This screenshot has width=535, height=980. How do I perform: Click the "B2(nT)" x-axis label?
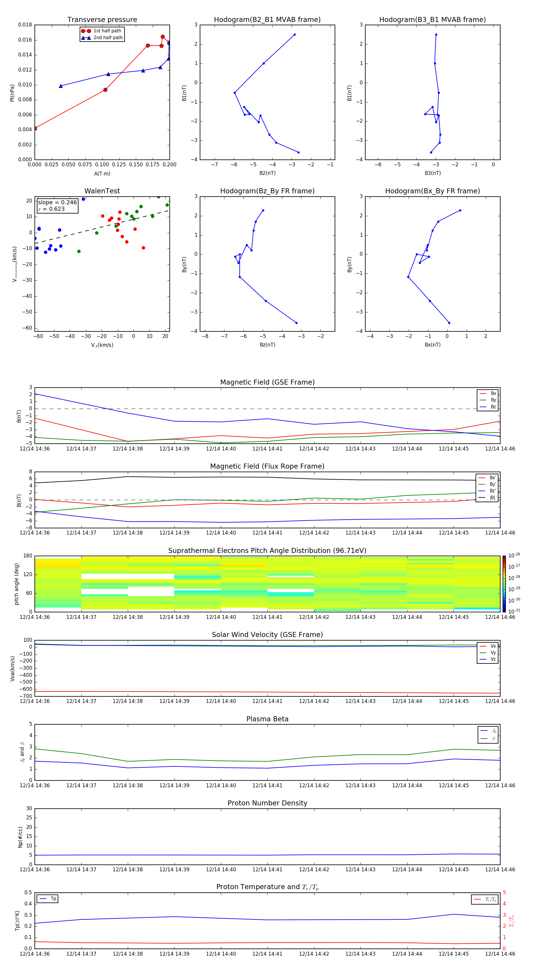(267, 173)
